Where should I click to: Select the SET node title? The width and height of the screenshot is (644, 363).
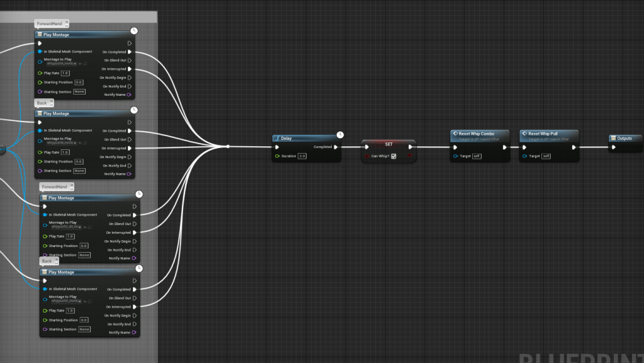pyautogui.click(x=388, y=144)
